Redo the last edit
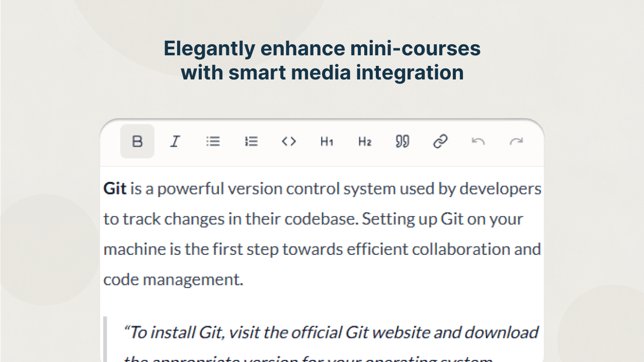 coord(516,141)
